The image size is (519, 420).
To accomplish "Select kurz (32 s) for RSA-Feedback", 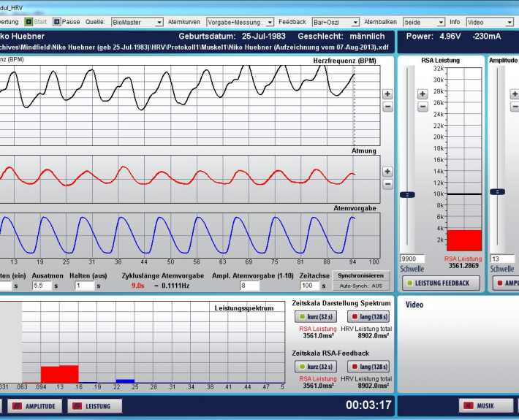I will pyautogui.click(x=316, y=367).
